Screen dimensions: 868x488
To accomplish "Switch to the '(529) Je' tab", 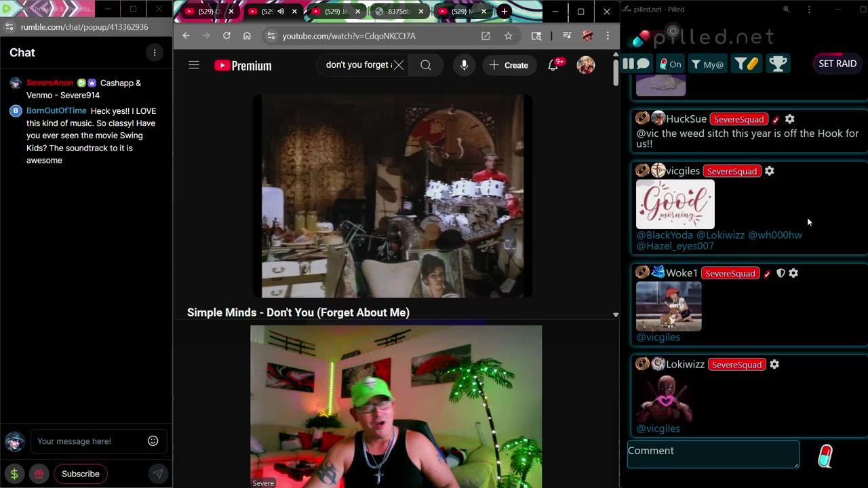I will coord(336,12).
